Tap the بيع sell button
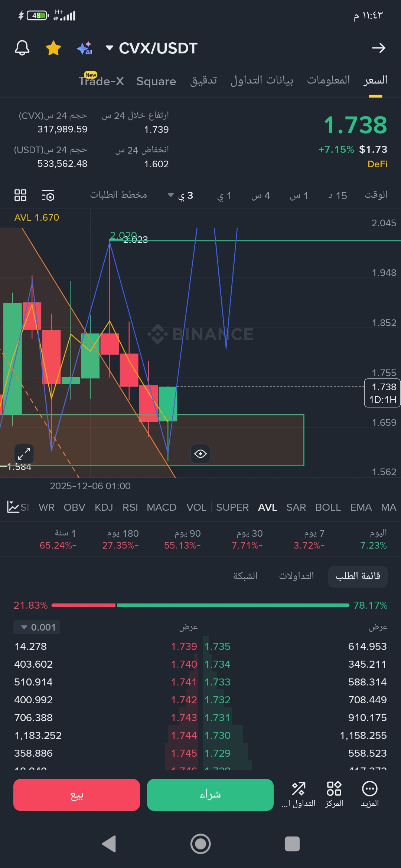Screen dimensions: 401x868 (x=76, y=795)
